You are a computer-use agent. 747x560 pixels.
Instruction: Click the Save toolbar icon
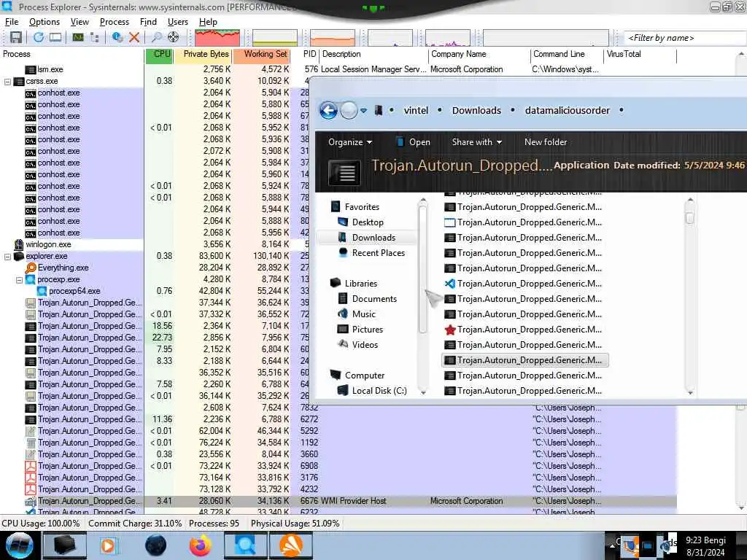(x=16, y=37)
